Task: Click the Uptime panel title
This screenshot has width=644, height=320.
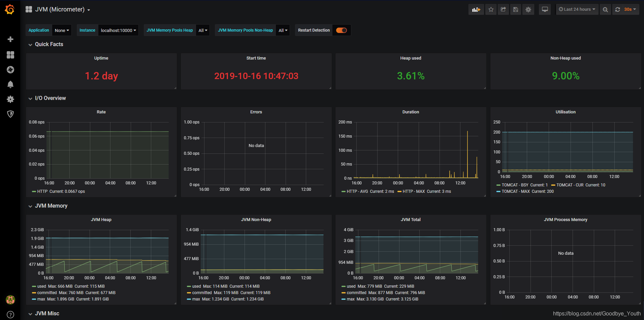Action: [x=101, y=58]
